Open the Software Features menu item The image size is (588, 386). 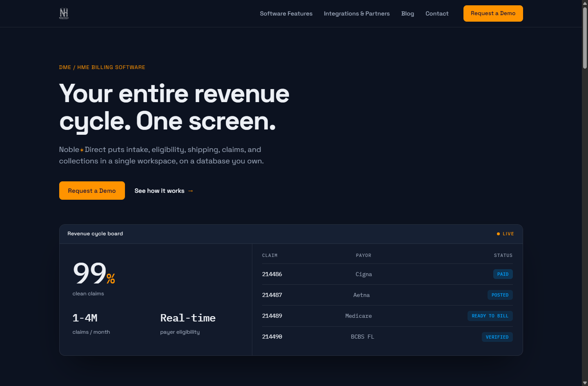[x=286, y=13]
